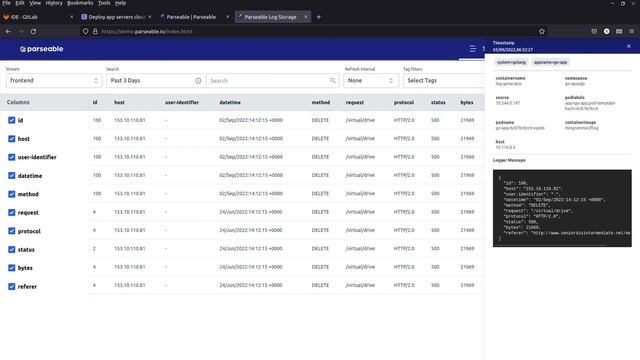Close the log details side panel

coord(629,46)
